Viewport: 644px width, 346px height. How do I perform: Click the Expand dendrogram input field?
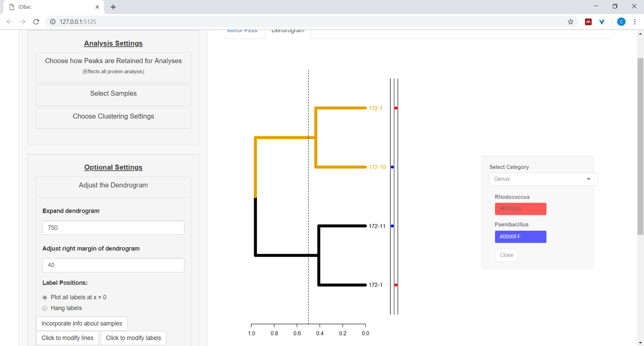tap(113, 228)
